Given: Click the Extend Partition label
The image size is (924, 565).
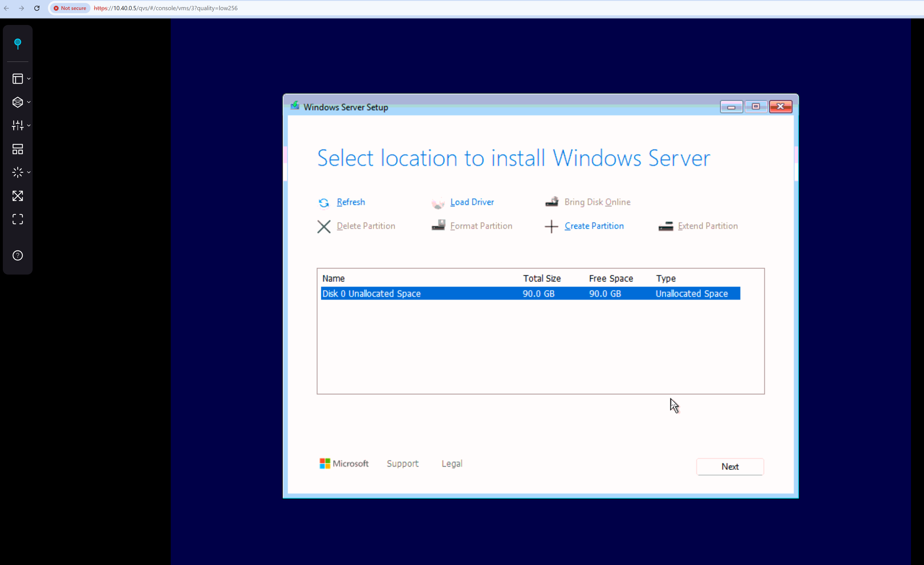Looking at the screenshot, I should (x=708, y=226).
